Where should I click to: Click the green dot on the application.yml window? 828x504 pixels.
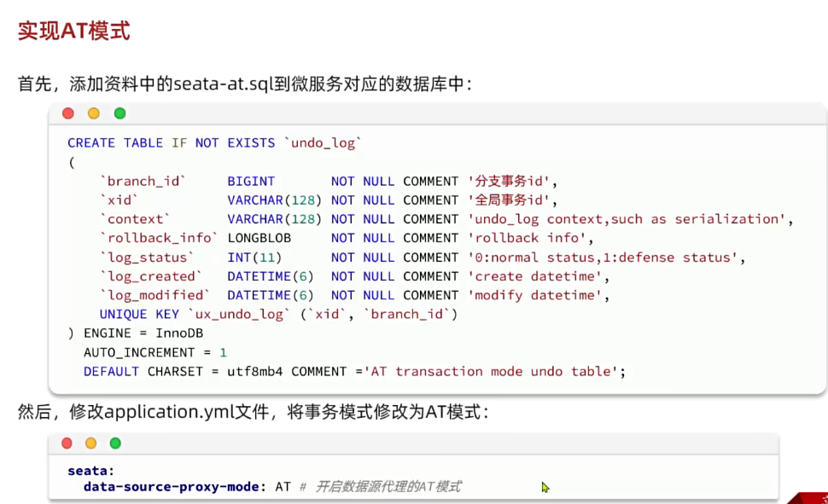point(115,443)
